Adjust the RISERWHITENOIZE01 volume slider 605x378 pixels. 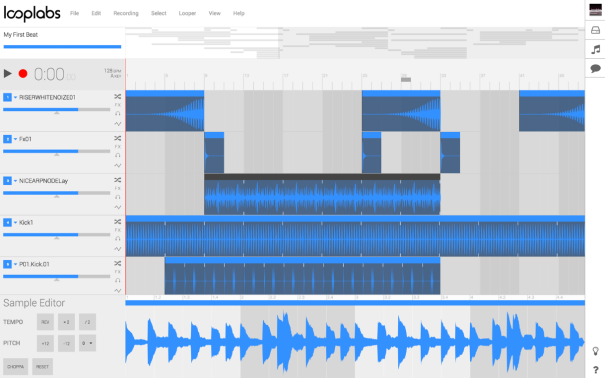[57, 110]
